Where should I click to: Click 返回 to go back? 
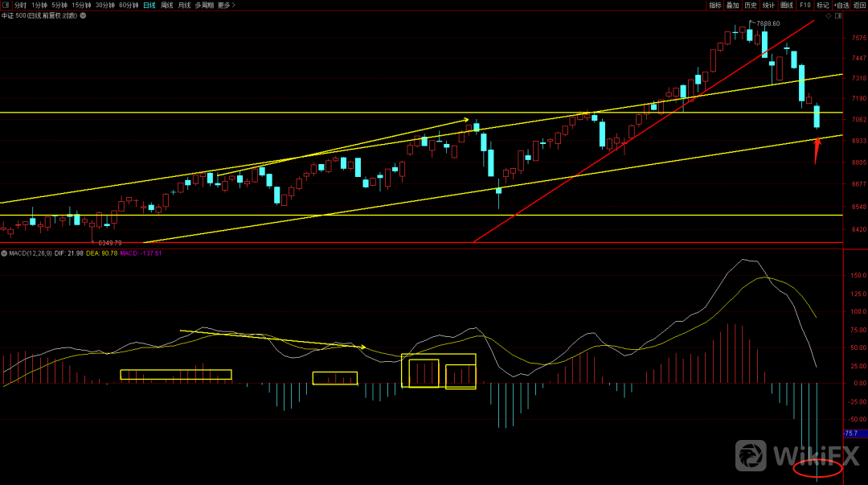(x=859, y=5)
